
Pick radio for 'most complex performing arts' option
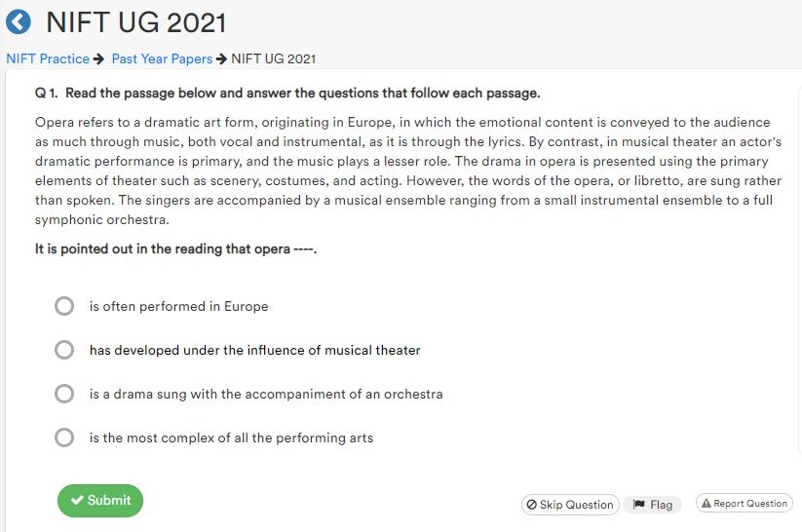tap(64, 437)
